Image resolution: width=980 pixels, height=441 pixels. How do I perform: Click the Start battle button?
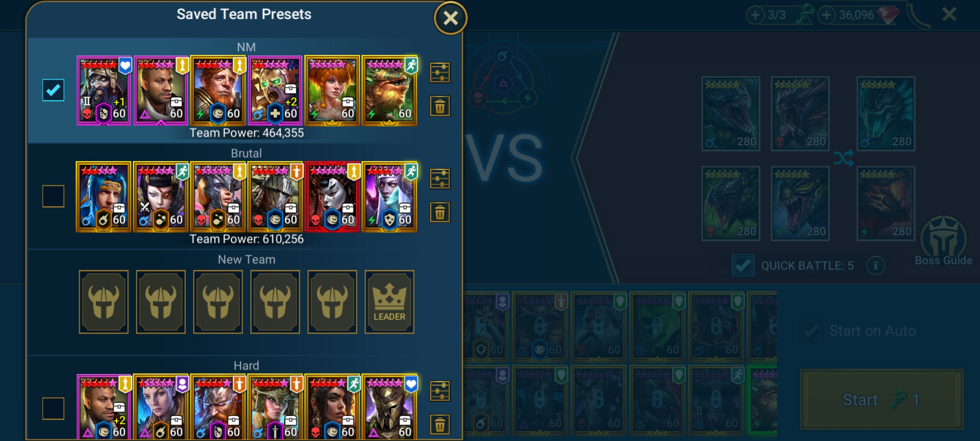pos(882,399)
